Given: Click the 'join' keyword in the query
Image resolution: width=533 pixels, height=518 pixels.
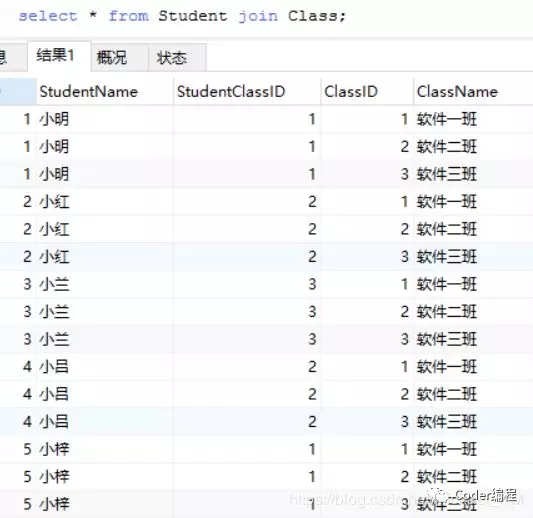Looking at the screenshot, I should click(258, 16).
